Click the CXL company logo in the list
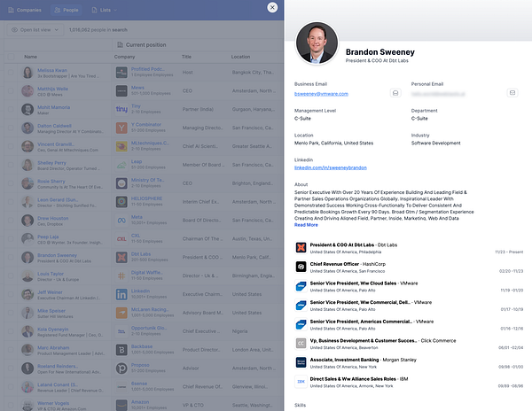Screen dimensions: 532x411 (x=121, y=239)
